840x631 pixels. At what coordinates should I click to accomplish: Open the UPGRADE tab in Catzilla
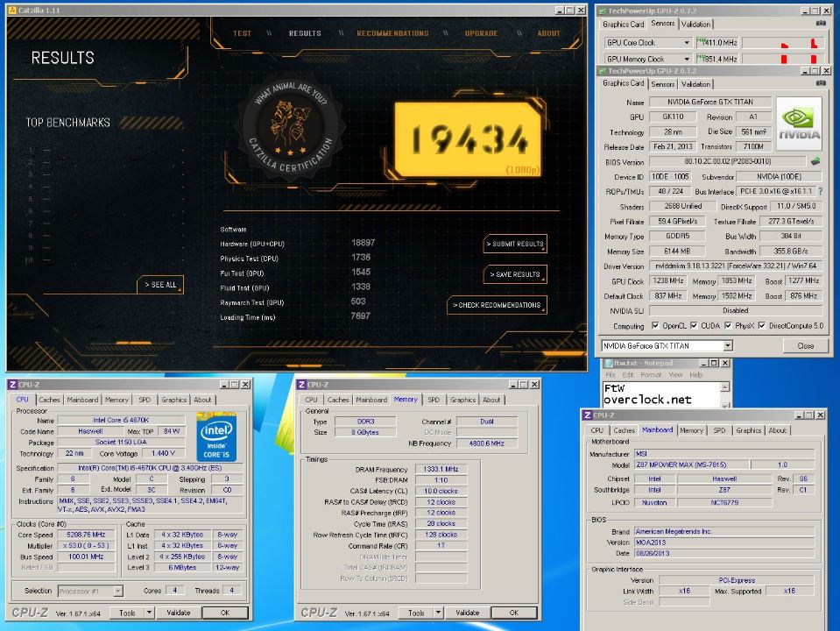(481, 33)
